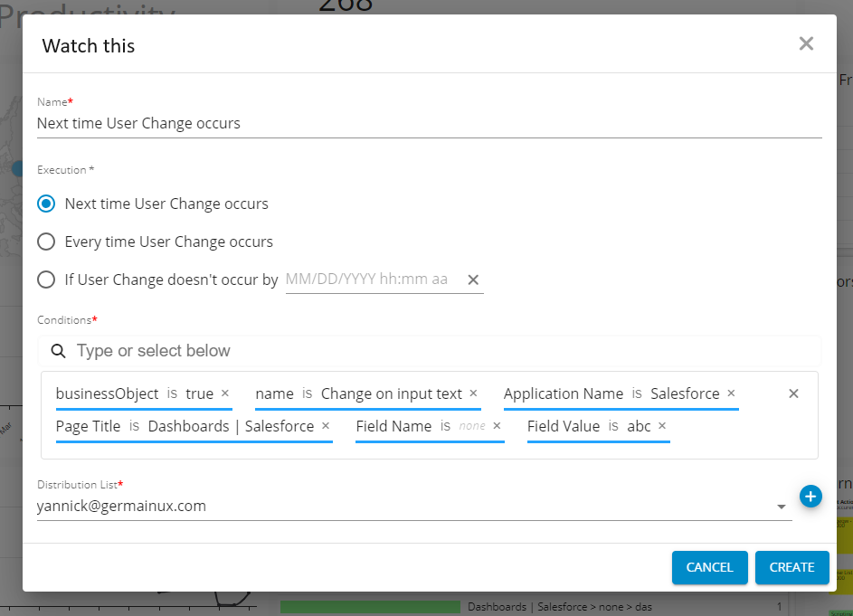Viewport: 853px width, 616px height.
Task: Select If User Change doesn't occur by option
Action: [46, 280]
